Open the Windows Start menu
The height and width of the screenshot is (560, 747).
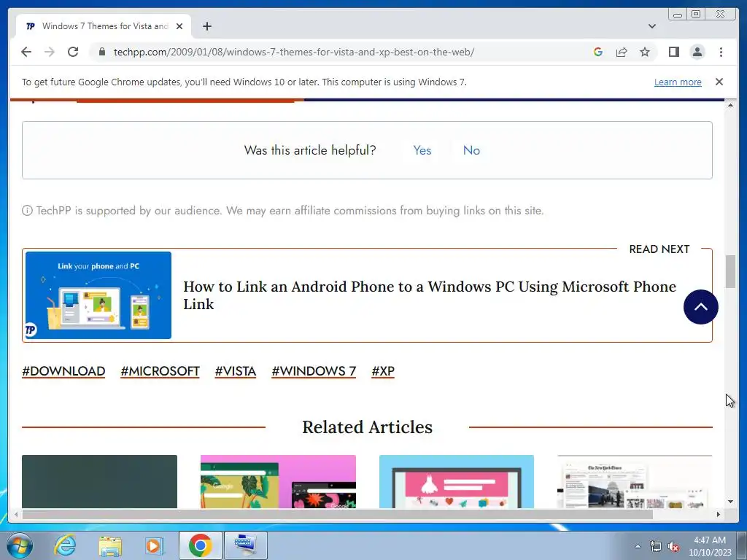[x=20, y=545]
